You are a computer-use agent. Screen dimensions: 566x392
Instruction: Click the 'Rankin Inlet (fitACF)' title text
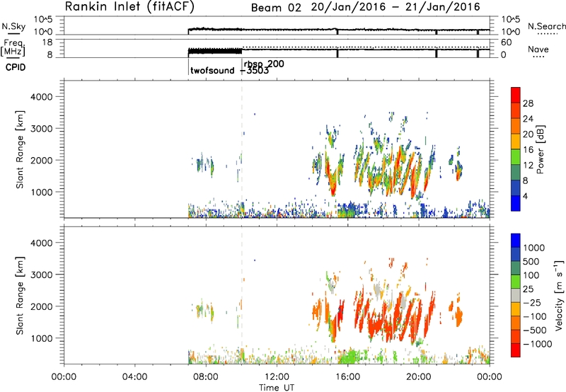pos(129,7)
